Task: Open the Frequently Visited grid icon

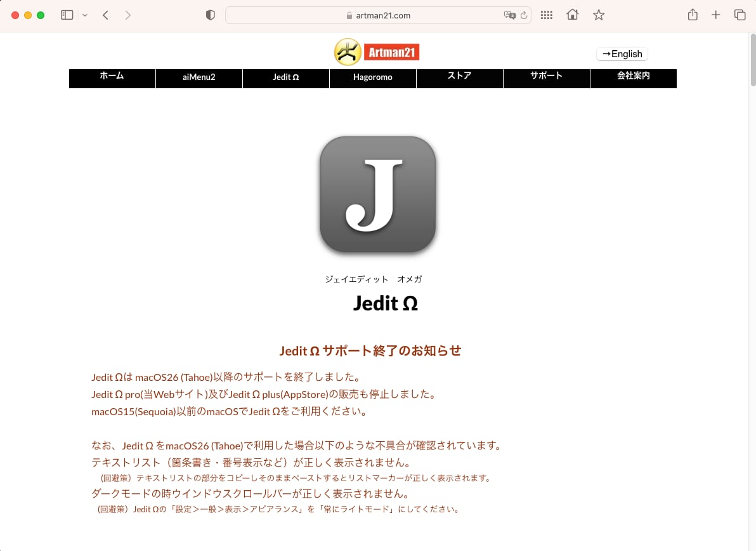Action: coord(546,14)
